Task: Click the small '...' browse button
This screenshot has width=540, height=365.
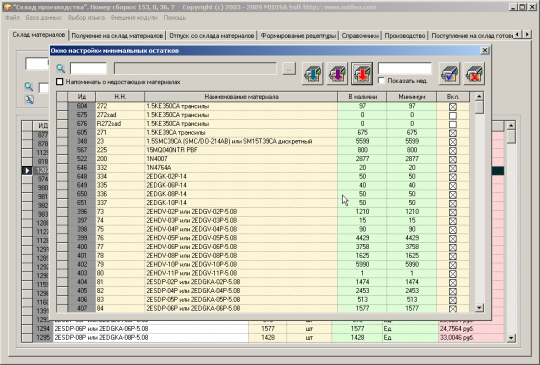Action: pyautogui.click(x=289, y=69)
